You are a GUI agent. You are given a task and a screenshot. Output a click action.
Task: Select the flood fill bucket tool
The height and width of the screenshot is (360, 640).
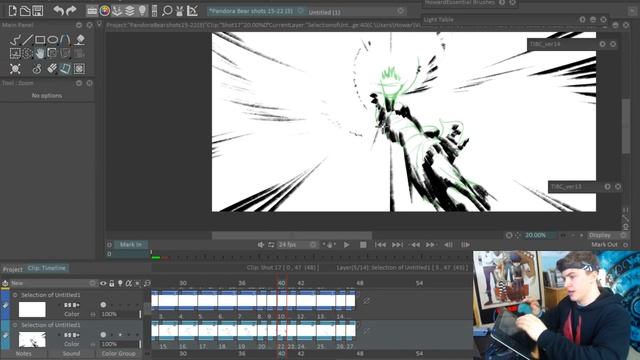(x=80, y=40)
